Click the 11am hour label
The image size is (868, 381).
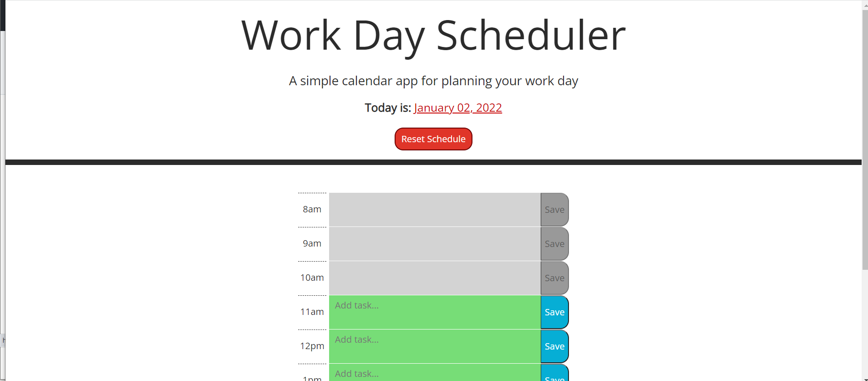[311, 312]
